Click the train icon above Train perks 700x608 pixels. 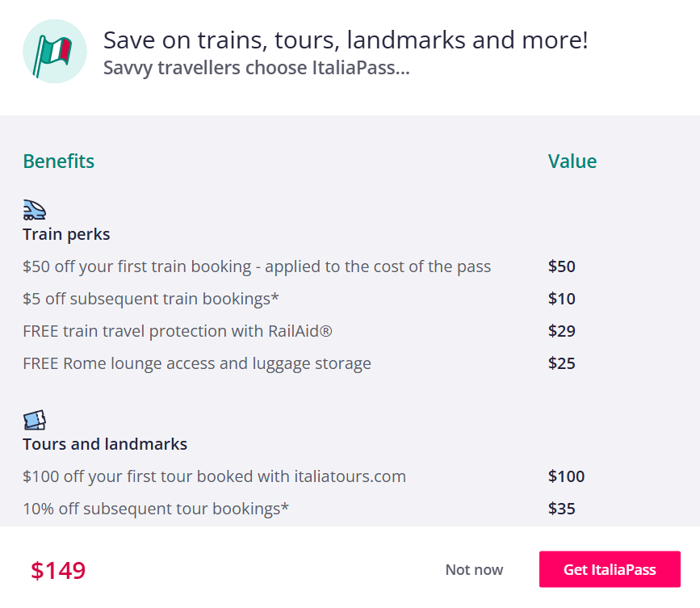tap(34, 210)
